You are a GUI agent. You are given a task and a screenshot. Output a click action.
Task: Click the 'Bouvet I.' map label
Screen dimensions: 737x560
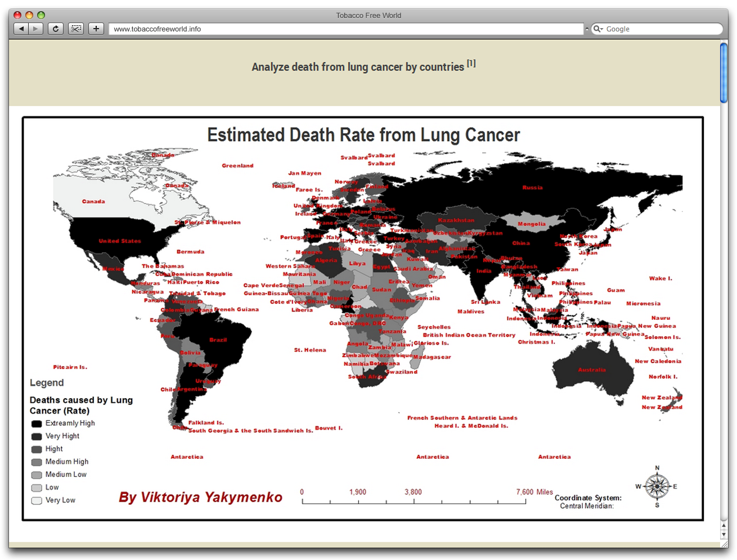pos(329,428)
